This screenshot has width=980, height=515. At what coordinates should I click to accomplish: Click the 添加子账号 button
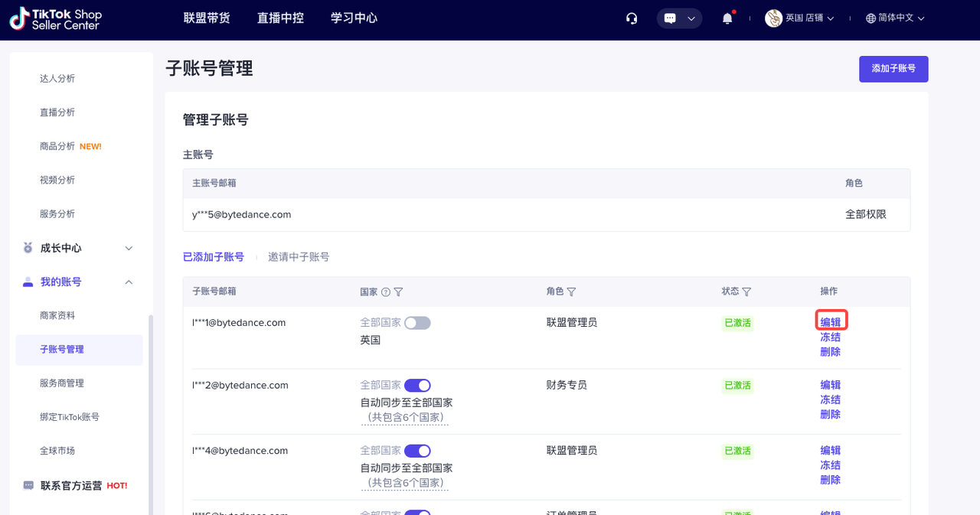(x=893, y=69)
